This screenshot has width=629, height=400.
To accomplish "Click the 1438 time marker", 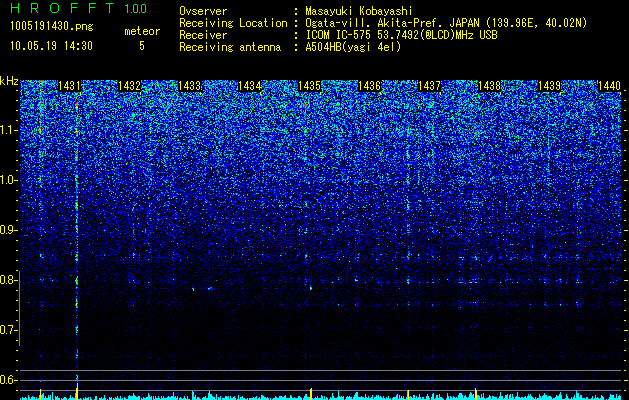I will tap(489, 86).
